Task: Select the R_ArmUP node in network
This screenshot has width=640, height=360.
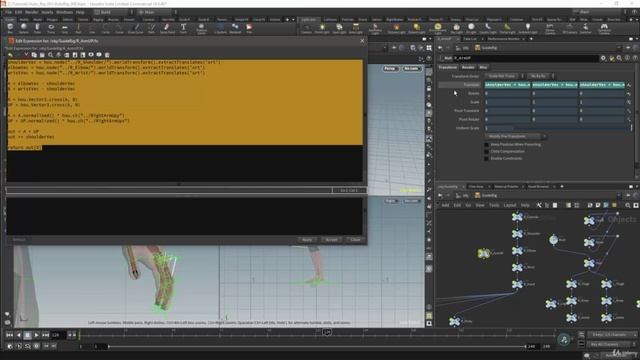Action: coord(484,253)
